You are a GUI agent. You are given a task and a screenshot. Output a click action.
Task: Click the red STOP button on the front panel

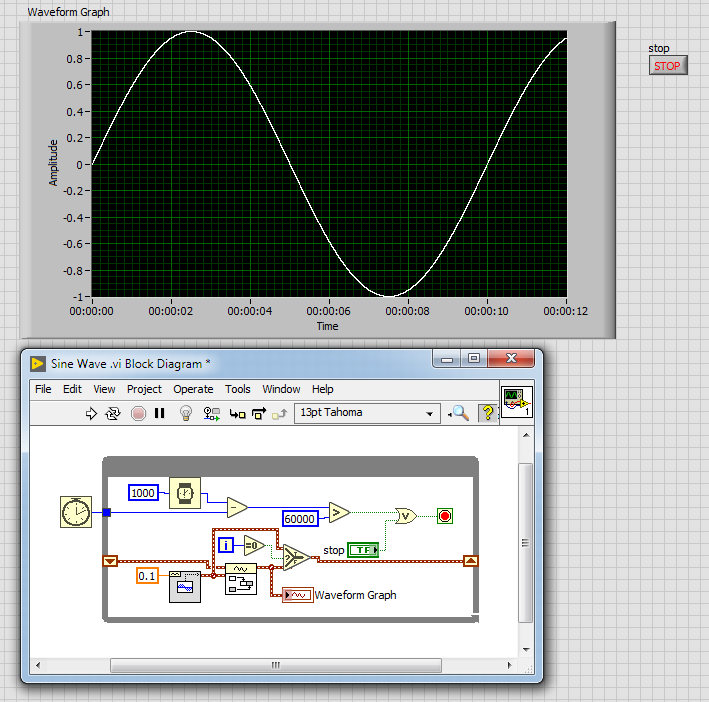668,66
